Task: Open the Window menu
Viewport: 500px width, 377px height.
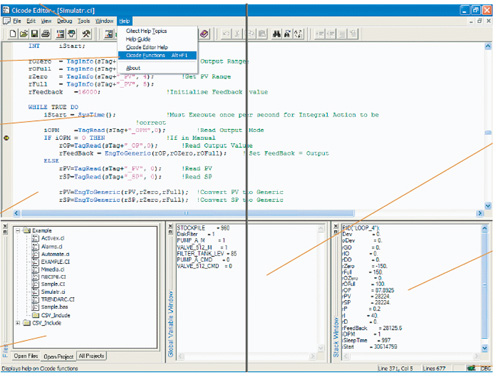Action: coord(104,21)
